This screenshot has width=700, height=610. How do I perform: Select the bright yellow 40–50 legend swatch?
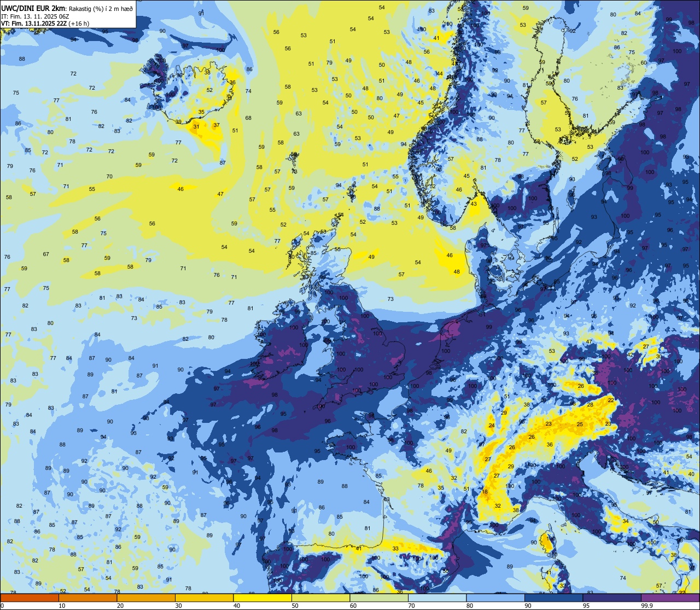tap(262, 597)
